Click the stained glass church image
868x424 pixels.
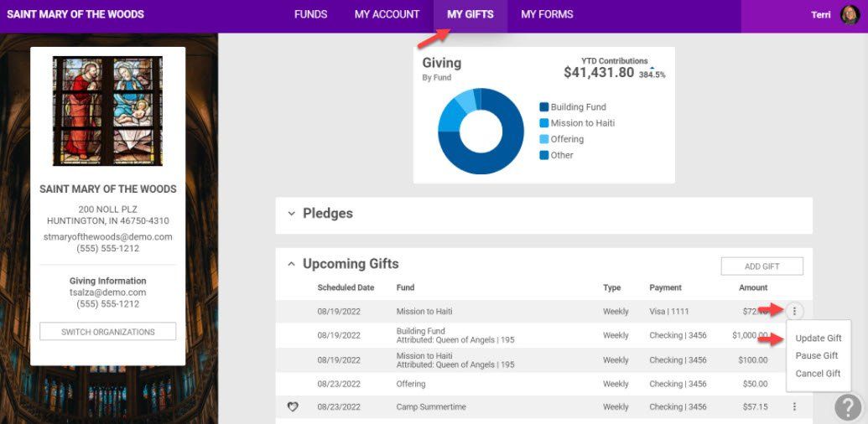[107, 111]
